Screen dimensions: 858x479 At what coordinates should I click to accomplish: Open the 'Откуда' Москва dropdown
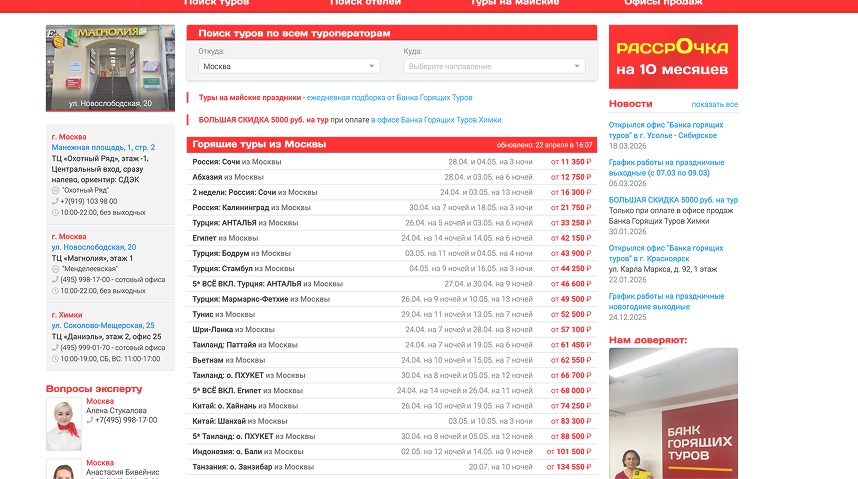289,66
